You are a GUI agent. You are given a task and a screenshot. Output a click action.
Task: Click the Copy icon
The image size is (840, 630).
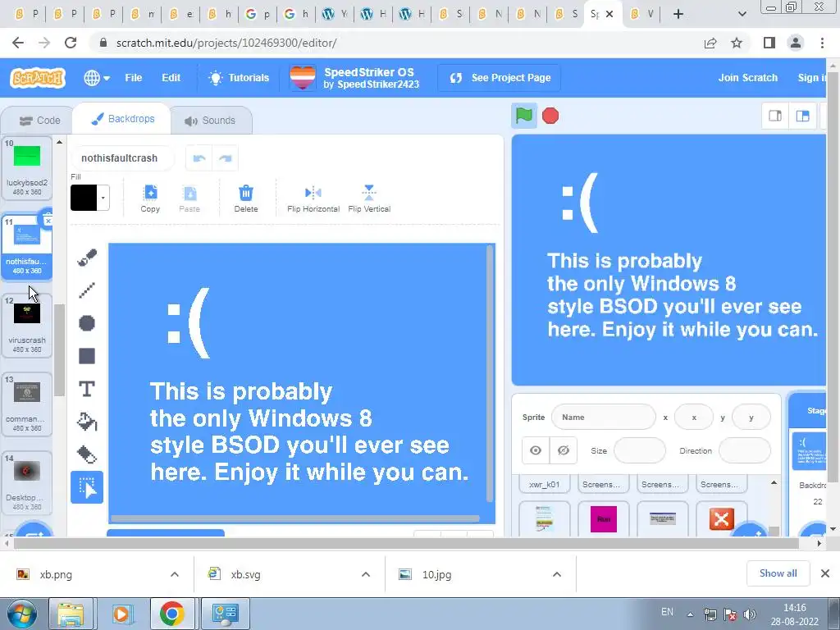[151, 199]
